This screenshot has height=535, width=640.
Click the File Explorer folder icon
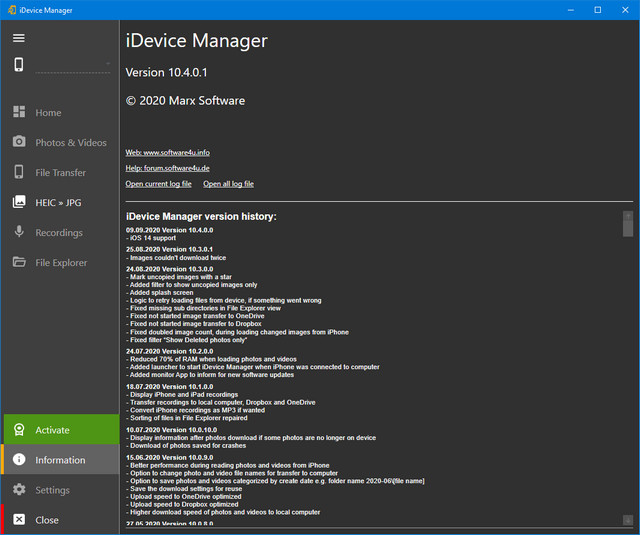tap(19, 263)
